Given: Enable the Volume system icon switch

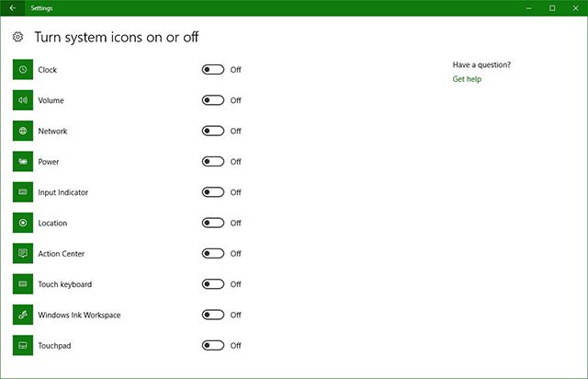Looking at the screenshot, I should point(213,100).
